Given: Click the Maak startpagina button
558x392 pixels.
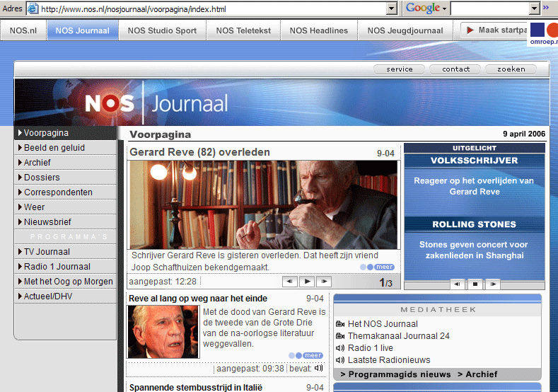Looking at the screenshot, I should (x=494, y=30).
